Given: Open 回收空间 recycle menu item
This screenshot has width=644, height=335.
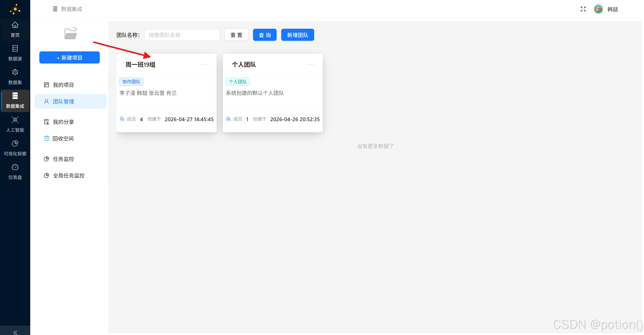Looking at the screenshot, I should tap(63, 139).
